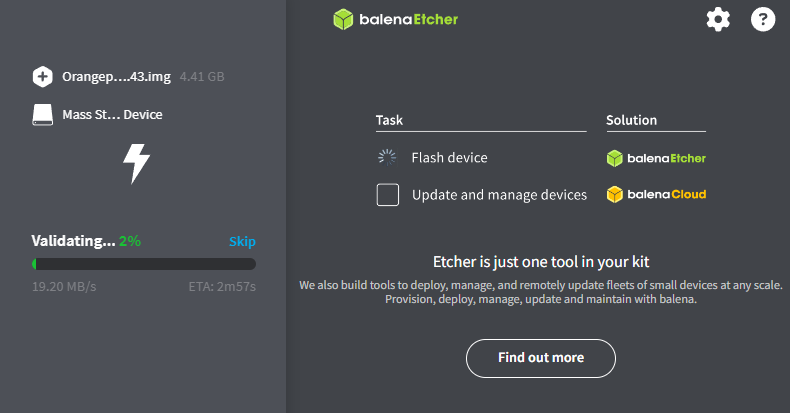Open settings via gear icon

718,19
